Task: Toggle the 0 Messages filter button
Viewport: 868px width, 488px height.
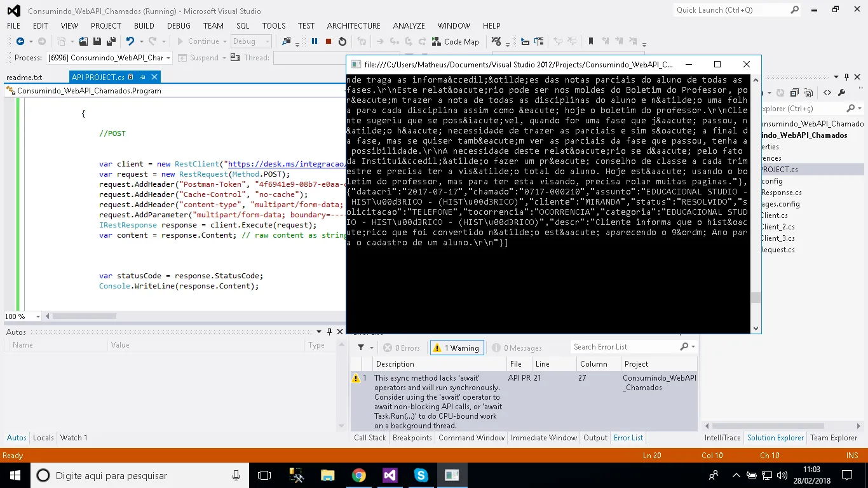Action: 517,348
